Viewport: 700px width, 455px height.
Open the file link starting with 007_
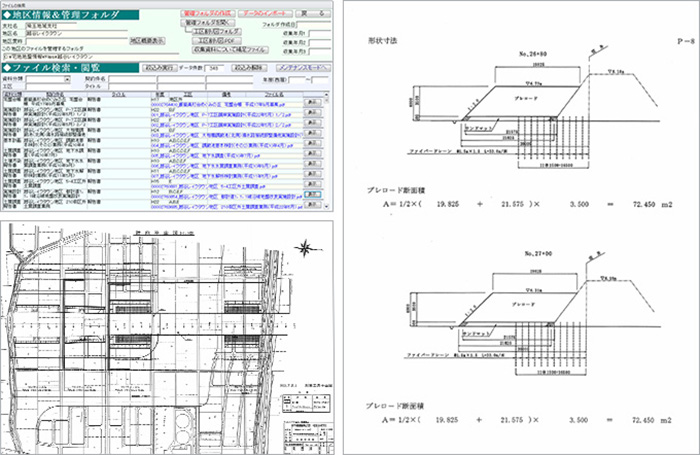tap(212, 176)
